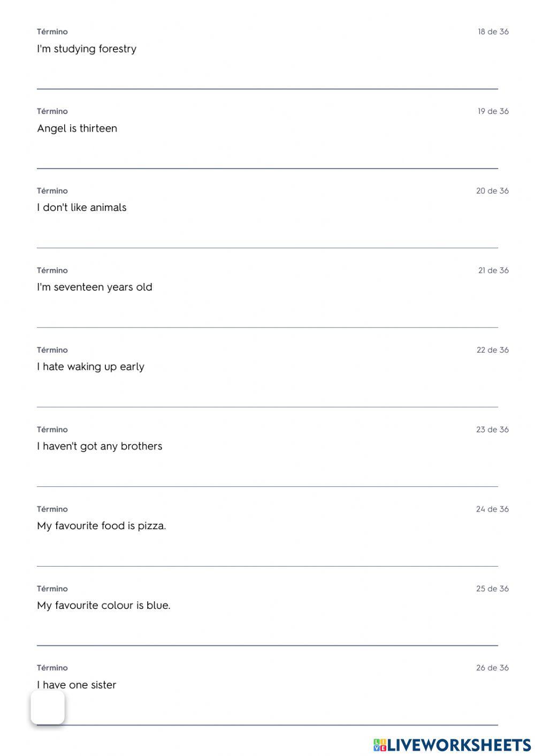Screen dimensions: 535x756
Task: Select the term 'Angel is thirteen'
Action: coord(77,128)
